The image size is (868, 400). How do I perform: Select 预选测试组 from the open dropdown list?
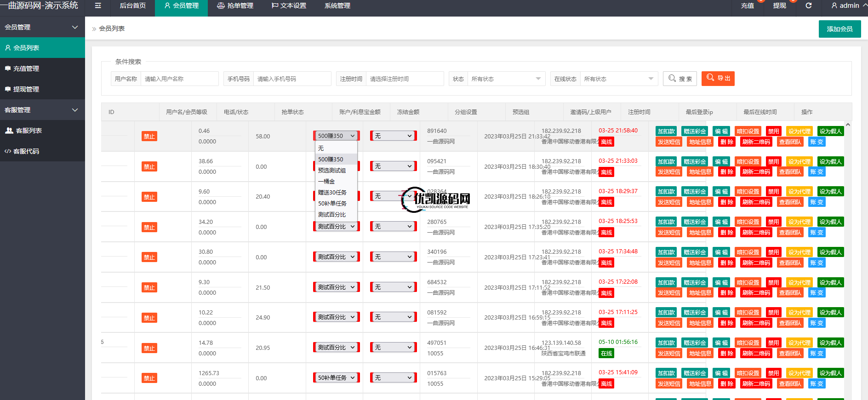point(332,171)
